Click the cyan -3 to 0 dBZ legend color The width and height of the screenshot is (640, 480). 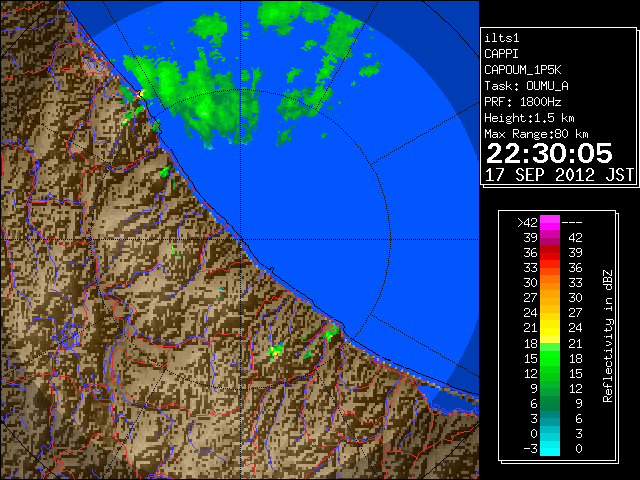[x=550, y=448]
